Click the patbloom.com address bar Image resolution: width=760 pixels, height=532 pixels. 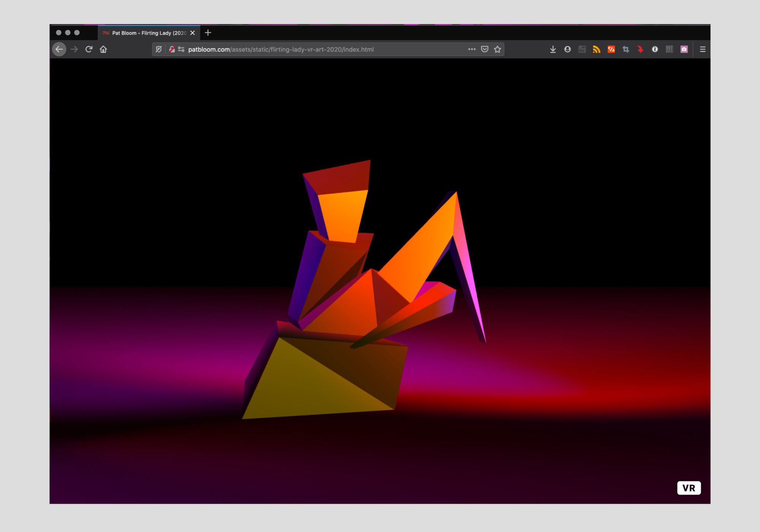[x=281, y=49]
